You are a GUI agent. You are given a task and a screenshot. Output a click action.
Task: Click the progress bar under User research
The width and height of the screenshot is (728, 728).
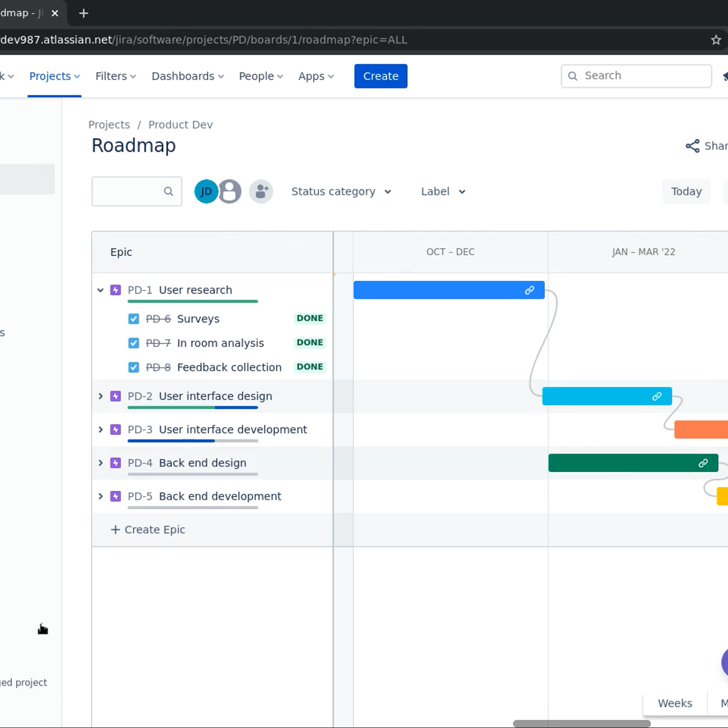tap(193, 301)
